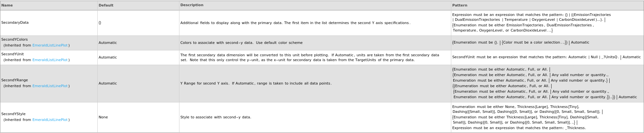Click the empty braces default for SecondaryData

click(x=100, y=23)
